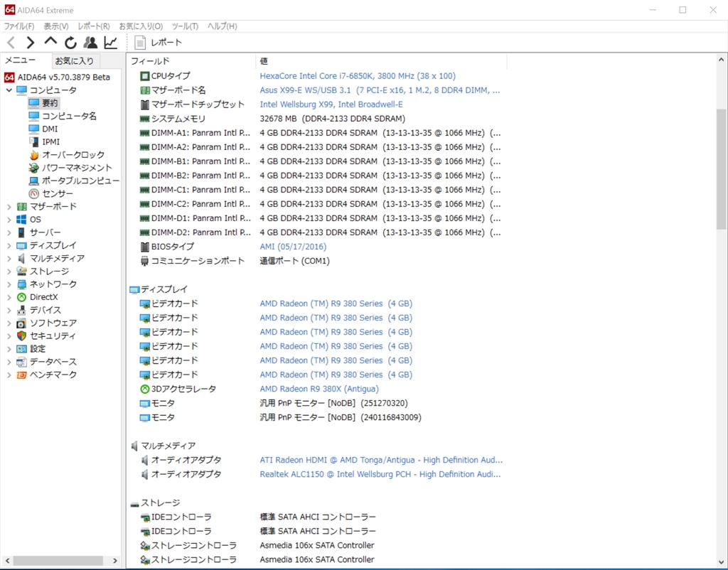This screenshot has width=728, height=570.
Task: Click the データベース icon in tree
Action: [x=21, y=362]
